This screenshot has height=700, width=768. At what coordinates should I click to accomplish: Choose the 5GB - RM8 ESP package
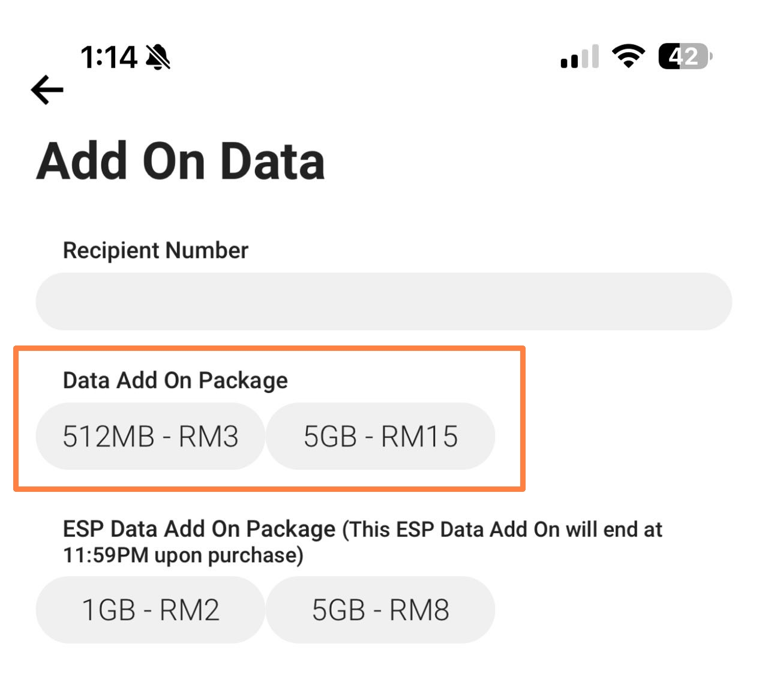380,610
